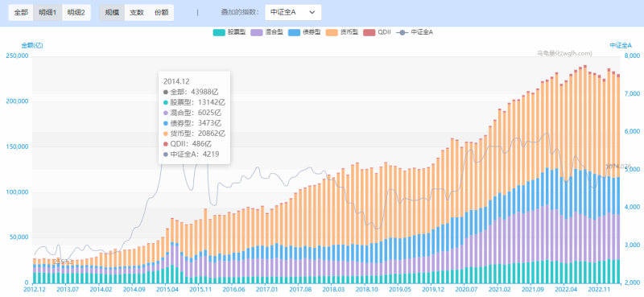Toggle the 混合型 legend series
This screenshot has width=644, height=297.
(267, 32)
